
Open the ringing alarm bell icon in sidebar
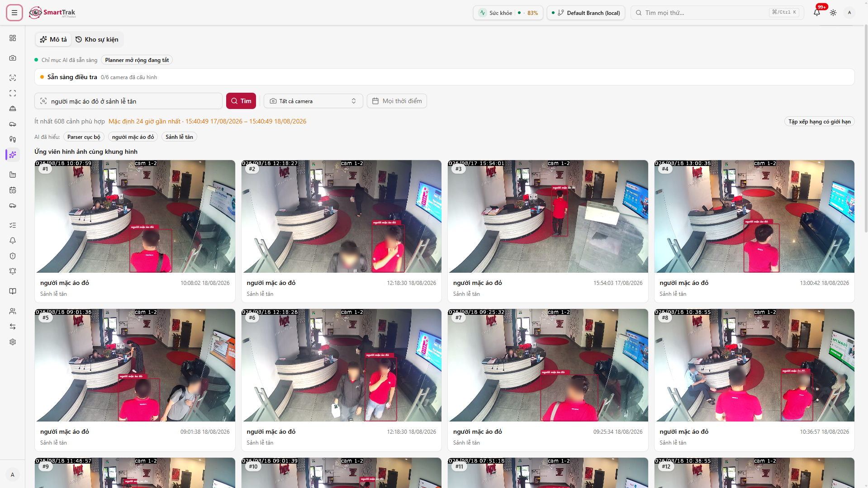[13, 271]
